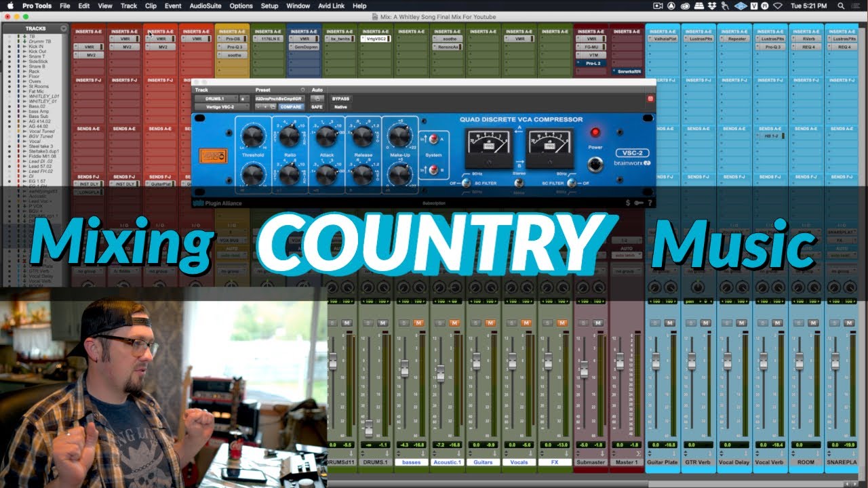Adjust the lower Ratio knob
The width and height of the screenshot is (868, 488).
point(290,175)
